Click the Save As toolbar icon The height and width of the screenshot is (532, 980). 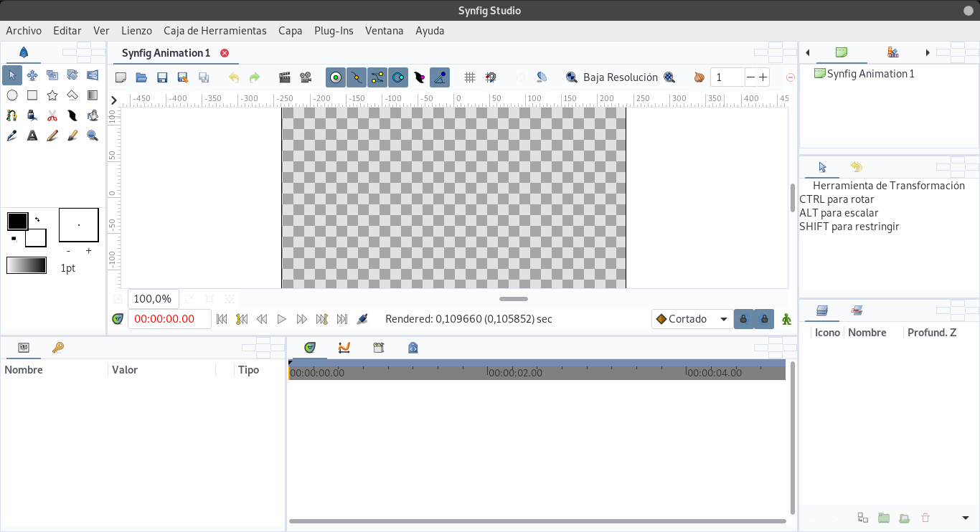[183, 77]
